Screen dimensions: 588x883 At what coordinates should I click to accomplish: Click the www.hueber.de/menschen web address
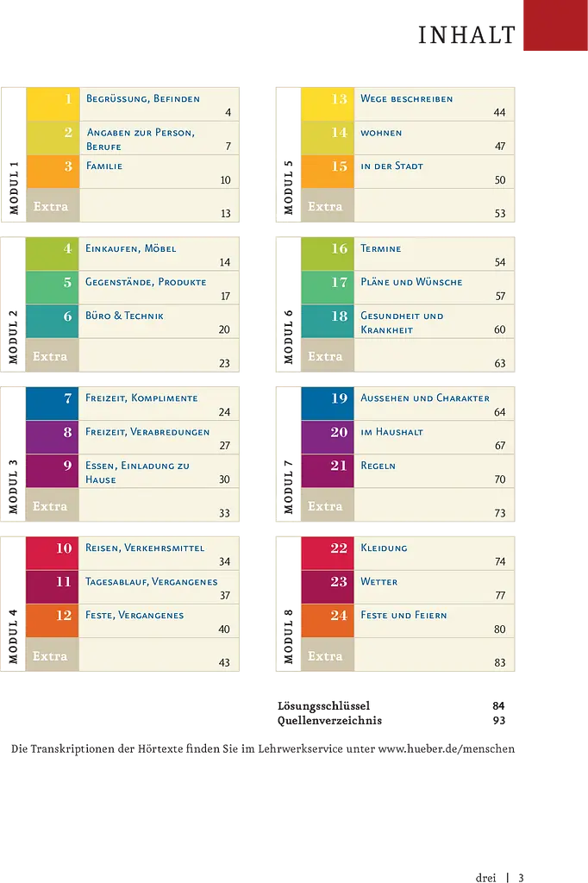446,749
